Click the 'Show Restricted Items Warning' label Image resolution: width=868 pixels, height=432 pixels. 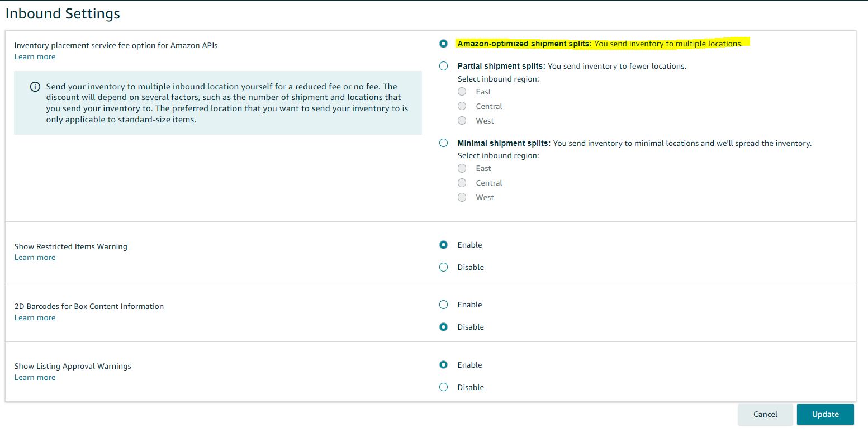pyautogui.click(x=70, y=246)
